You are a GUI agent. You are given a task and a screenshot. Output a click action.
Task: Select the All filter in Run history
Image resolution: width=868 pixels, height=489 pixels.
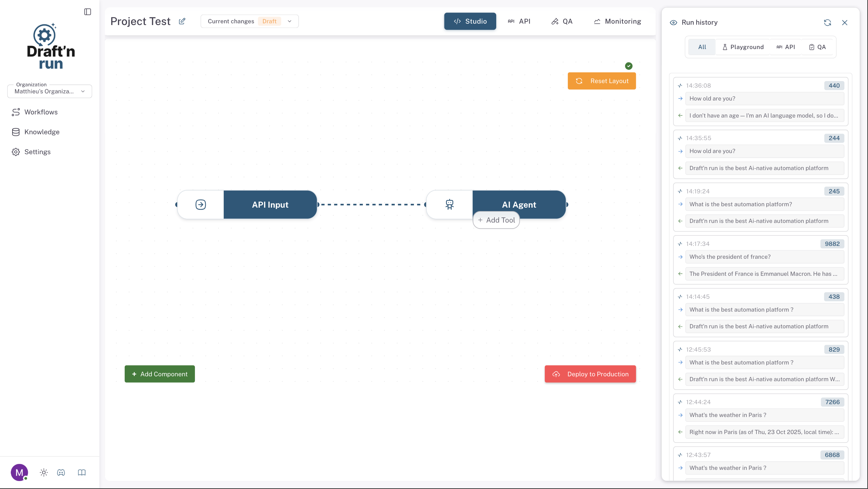[702, 47]
